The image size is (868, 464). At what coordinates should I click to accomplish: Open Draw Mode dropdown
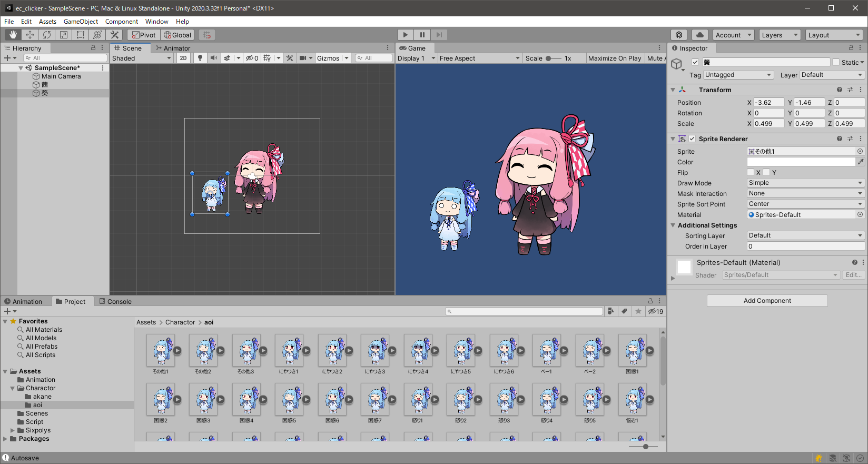tap(806, 183)
